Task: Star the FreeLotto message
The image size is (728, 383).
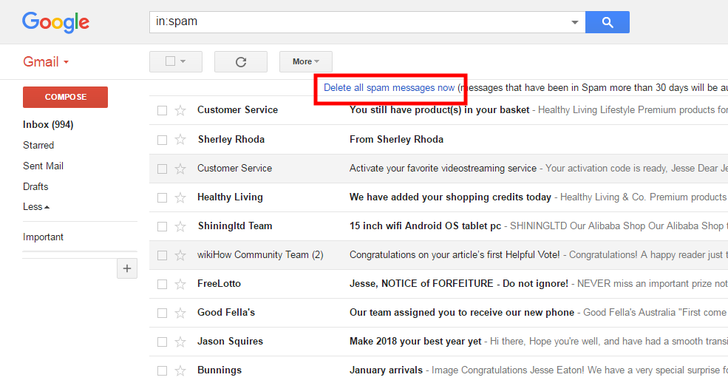Action: click(180, 284)
